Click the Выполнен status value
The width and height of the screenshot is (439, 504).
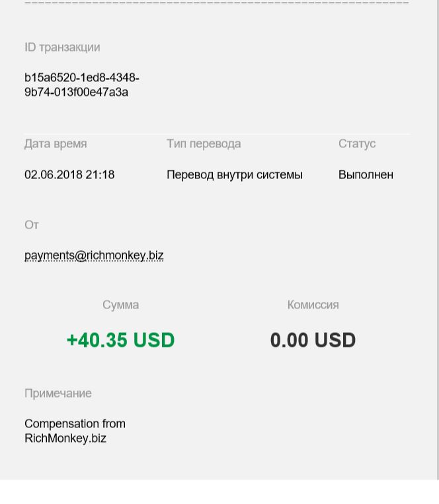tap(366, 175)
